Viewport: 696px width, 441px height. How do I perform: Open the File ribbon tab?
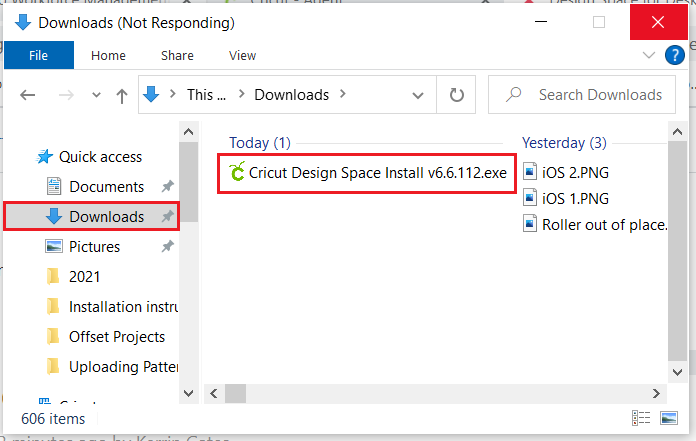[x=39, y=55]
